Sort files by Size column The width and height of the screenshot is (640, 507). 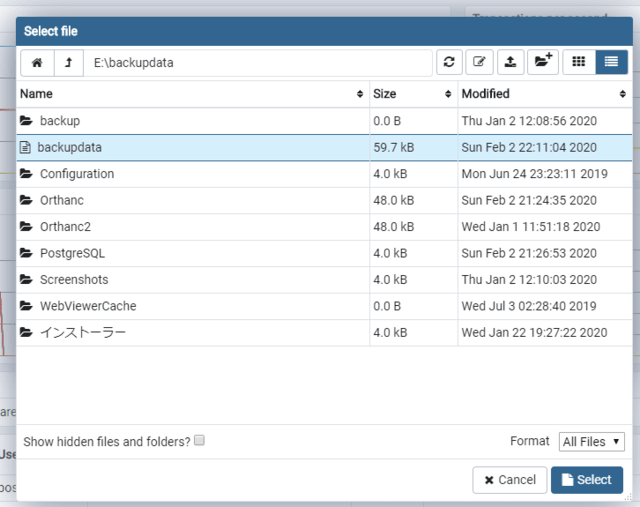click(413, 94)
